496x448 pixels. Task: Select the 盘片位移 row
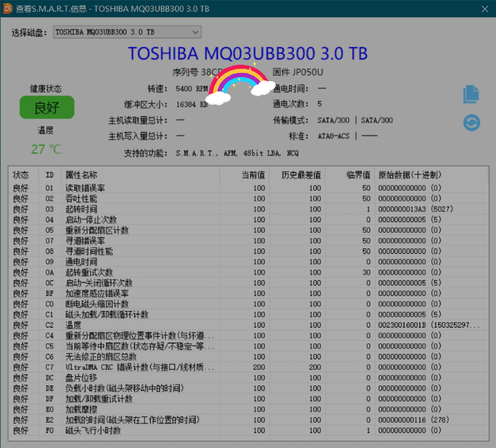(248, 378)
